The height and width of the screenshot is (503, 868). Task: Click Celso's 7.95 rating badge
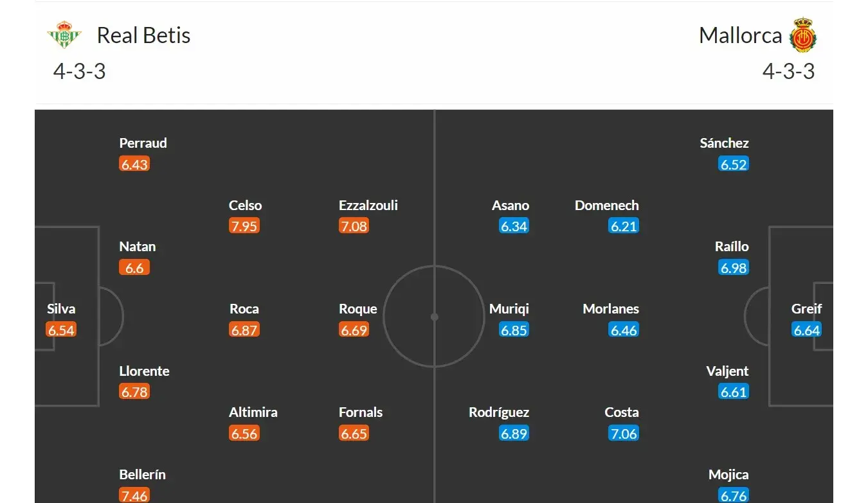pyautogui.click(x=244, y=226)
